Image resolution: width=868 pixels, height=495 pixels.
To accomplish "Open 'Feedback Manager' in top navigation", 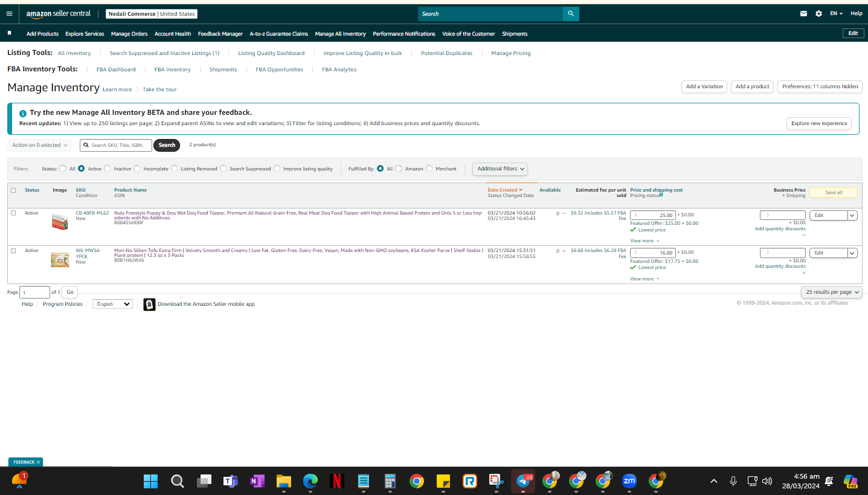I will click(x=220, y=34).
